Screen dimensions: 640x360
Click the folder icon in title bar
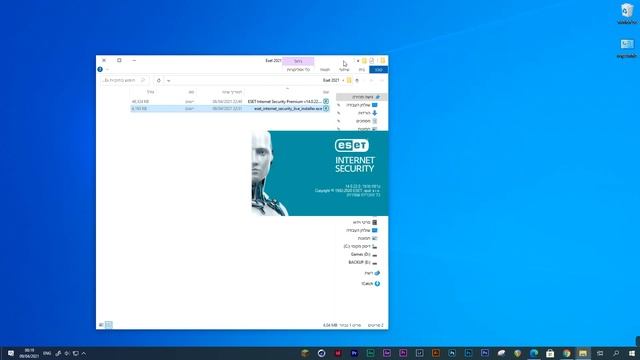382,60
